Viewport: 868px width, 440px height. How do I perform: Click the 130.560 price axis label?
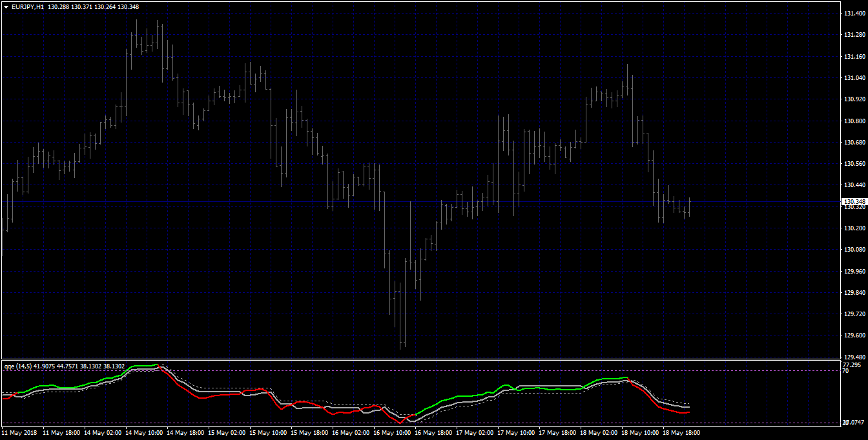[854, 164]
